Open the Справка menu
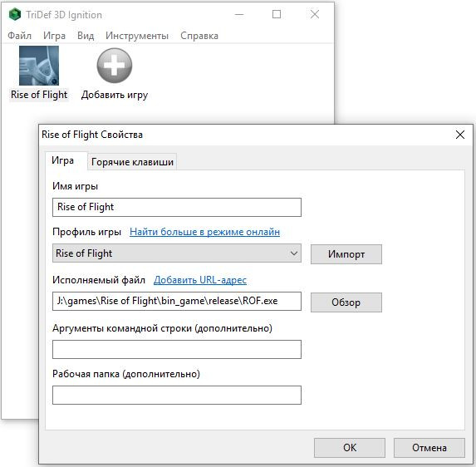This screenshot has height=467, width=476. 199,36
